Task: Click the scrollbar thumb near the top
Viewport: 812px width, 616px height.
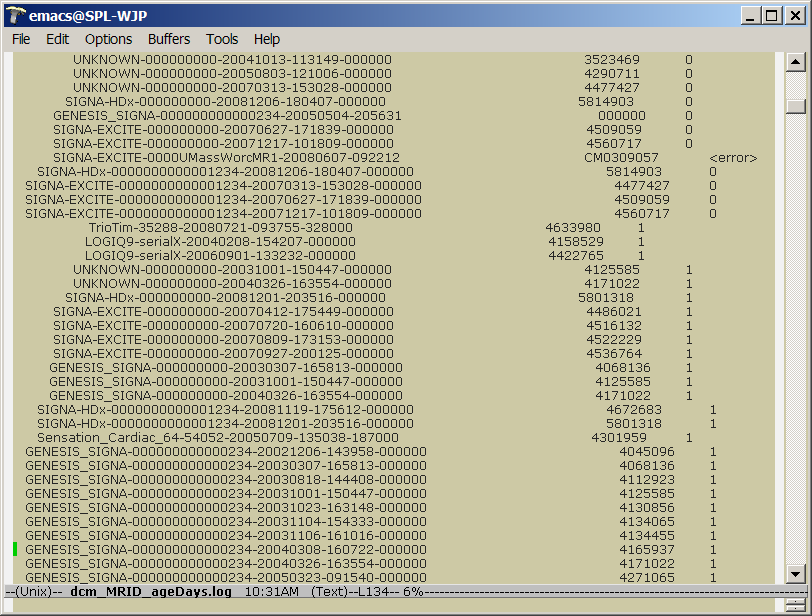Action: click(x=798, y=104)
